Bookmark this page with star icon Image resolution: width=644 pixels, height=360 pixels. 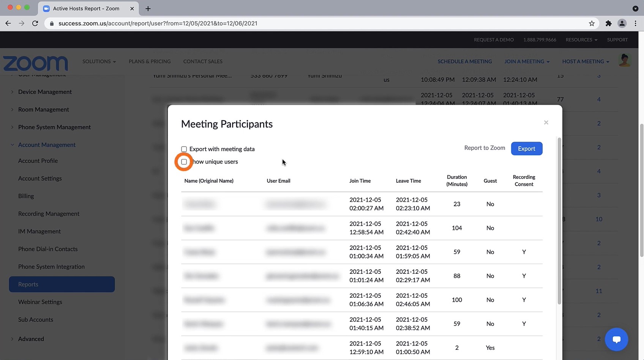(x=592, y=24)
